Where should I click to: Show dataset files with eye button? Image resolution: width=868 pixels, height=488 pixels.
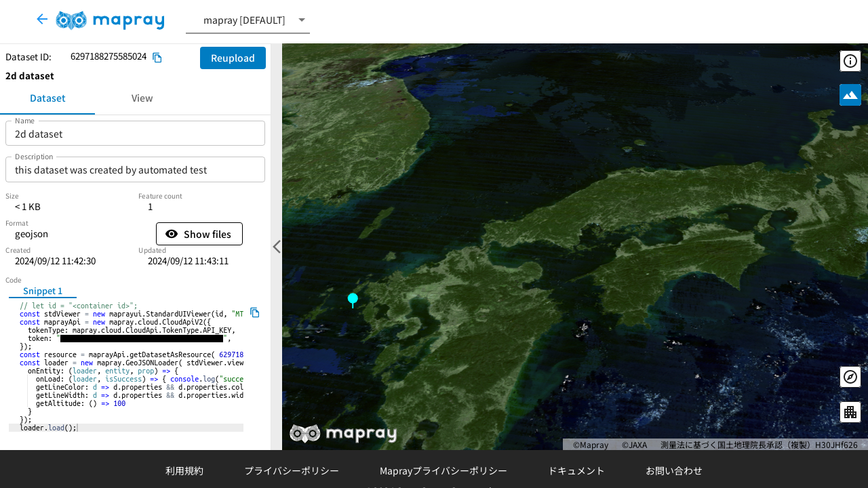point(199,234)
